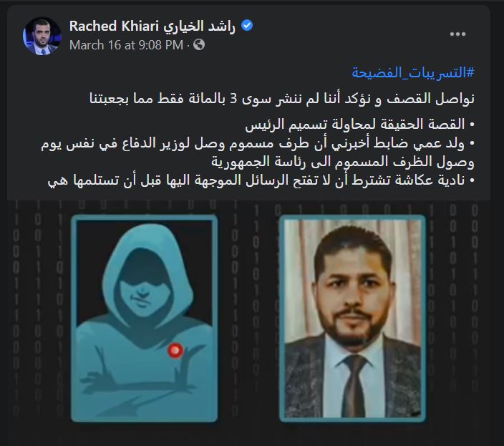Click the line mentioning رئاسة الجمهورية
This screenshot has height=446, width=504.
[343, 162]
